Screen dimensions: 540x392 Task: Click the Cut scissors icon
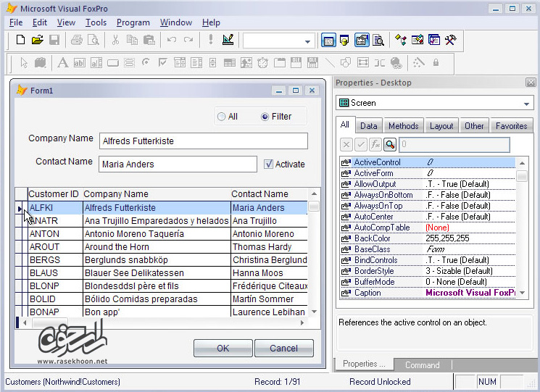coord(115,40)
